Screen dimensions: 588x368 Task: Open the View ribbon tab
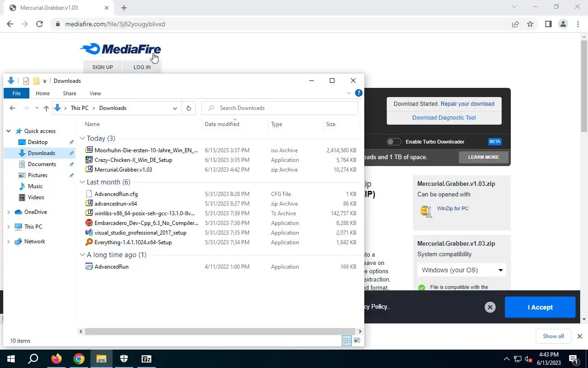click(95, 93)
